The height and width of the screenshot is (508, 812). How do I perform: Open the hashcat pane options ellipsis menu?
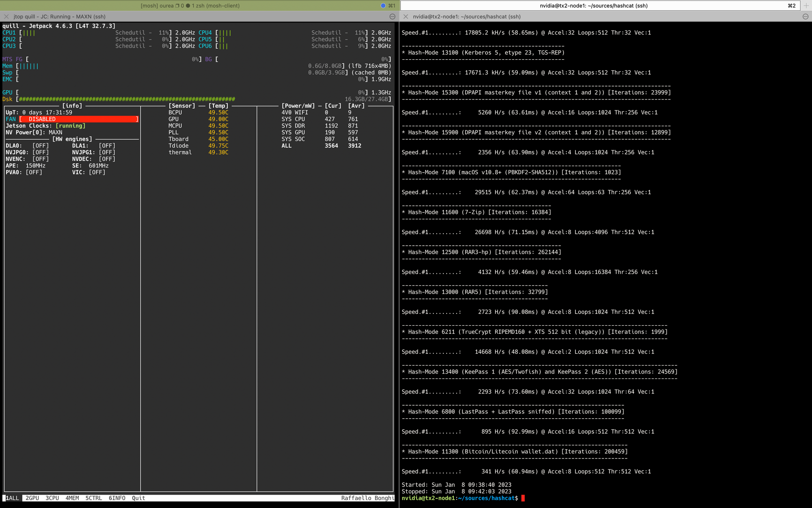coord(806,17)
